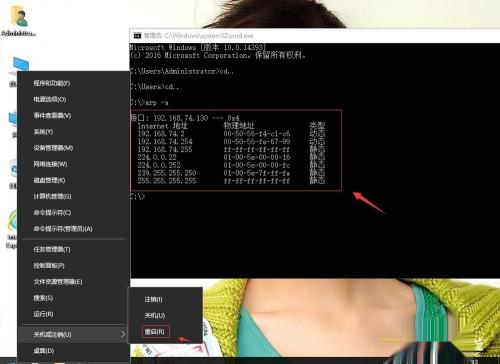Select 电源选项(O) menu entry
The image size is (500, 364).
(x=50, y=99)
